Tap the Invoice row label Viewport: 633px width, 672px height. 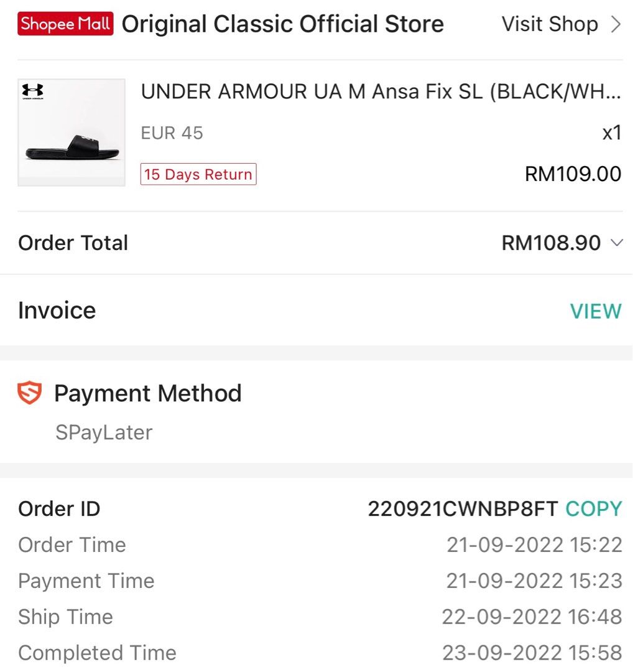(57, 310)
